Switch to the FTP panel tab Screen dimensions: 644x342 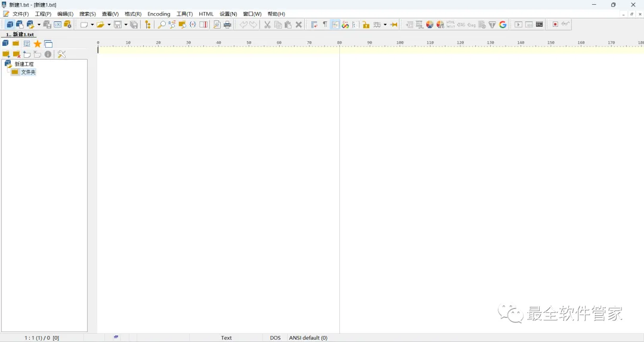27,43
